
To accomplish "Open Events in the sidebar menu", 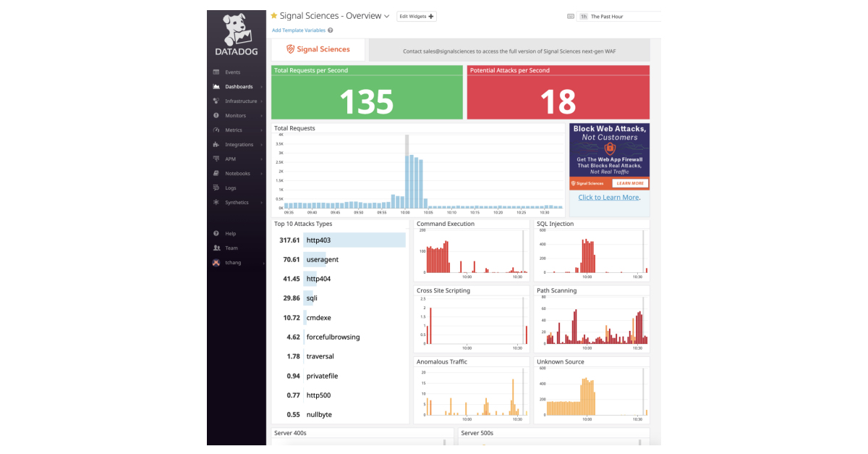I will point(233,72).
